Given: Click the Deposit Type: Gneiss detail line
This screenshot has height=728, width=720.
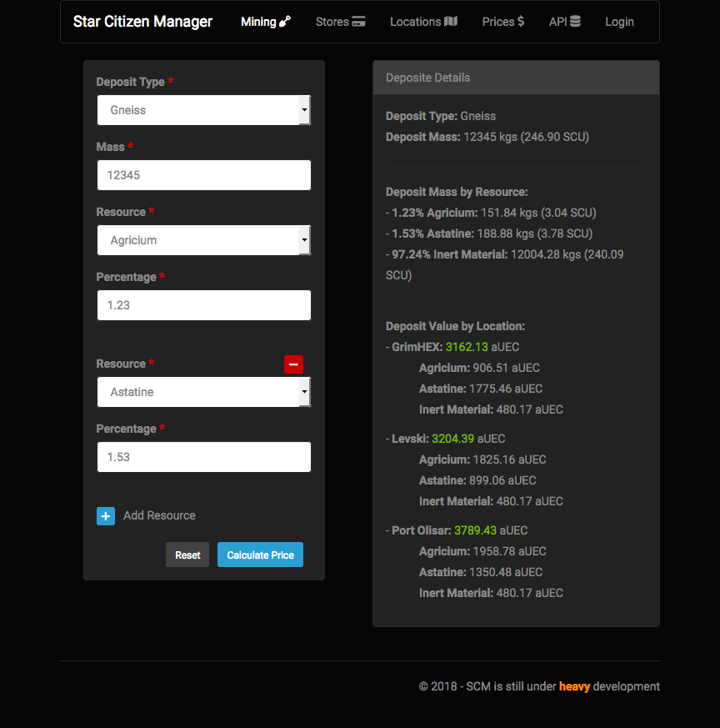Looking at the screenshot, I should [x=441, y=116].
